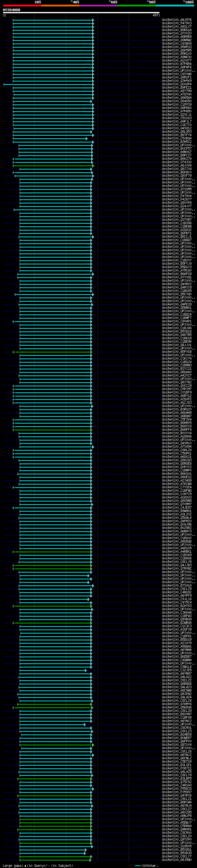Select the UniRef100_Q3T0B7 label
This screenshot has height=868, width=197.
177,220
